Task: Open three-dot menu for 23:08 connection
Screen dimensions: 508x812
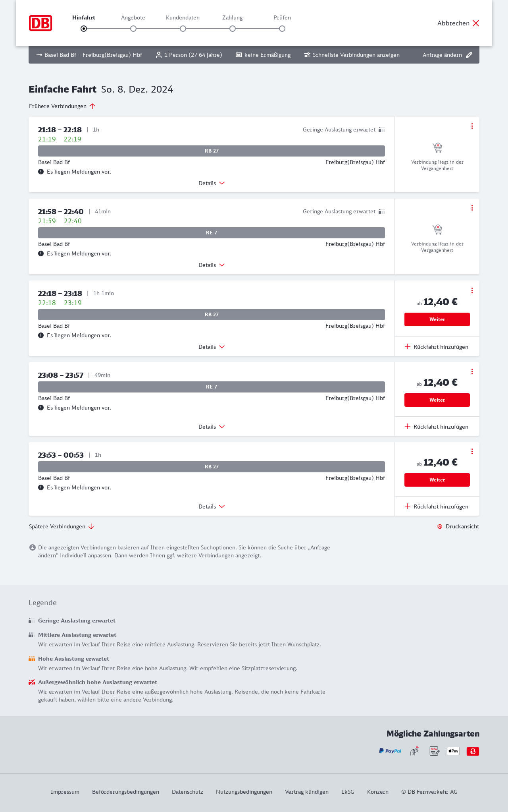Action: pyautogui.click(x=472, y=371)
